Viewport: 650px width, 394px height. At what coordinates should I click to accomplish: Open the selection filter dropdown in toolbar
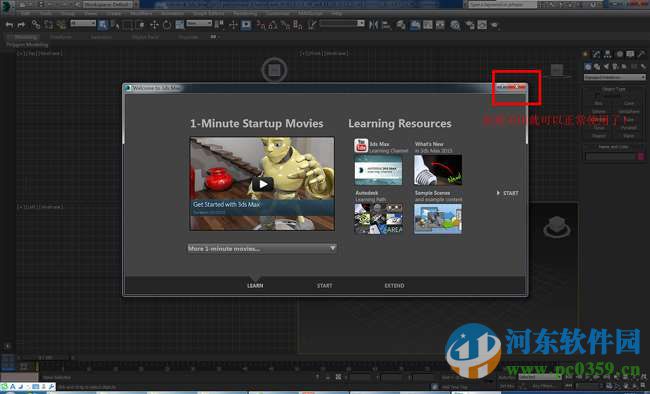[x=83, y=24]
